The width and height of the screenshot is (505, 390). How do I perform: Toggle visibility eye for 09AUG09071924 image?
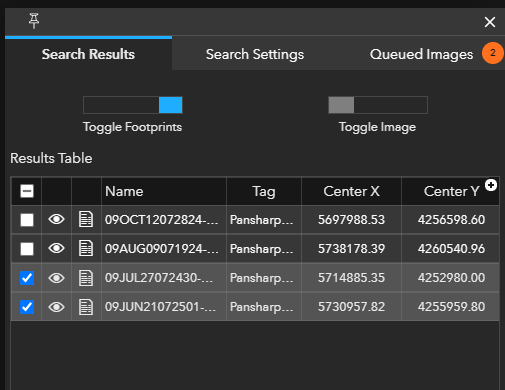(56, 248)
